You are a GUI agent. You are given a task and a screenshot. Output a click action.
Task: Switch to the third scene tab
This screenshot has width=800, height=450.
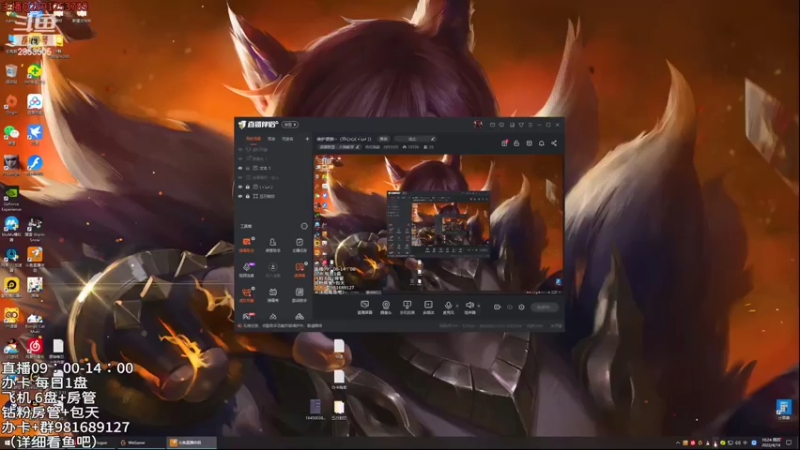point(288,139)
